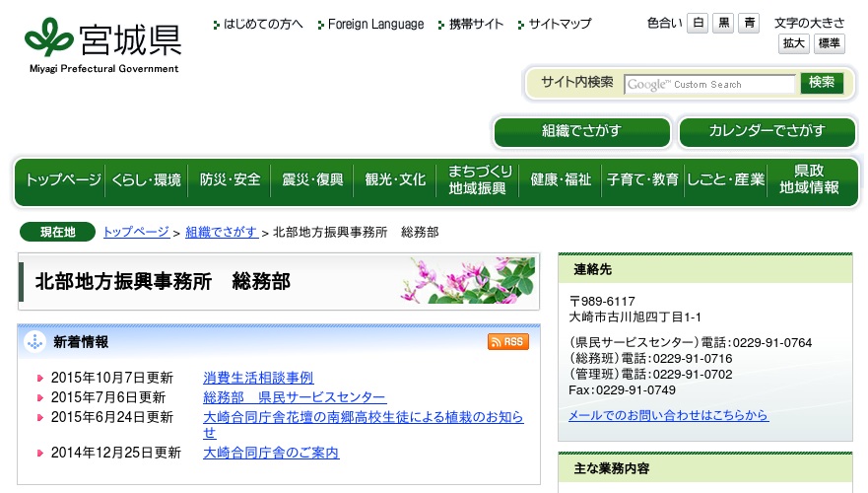868x493 pixels.
Task: Reset text size with 標準 button
Action: [x=830, y=43]
